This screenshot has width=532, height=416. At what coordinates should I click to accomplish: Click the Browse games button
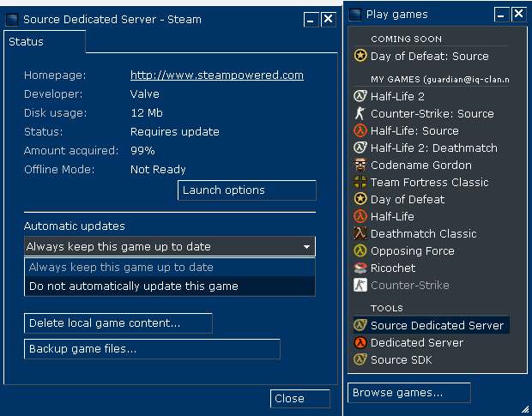(x=409, y=393)
